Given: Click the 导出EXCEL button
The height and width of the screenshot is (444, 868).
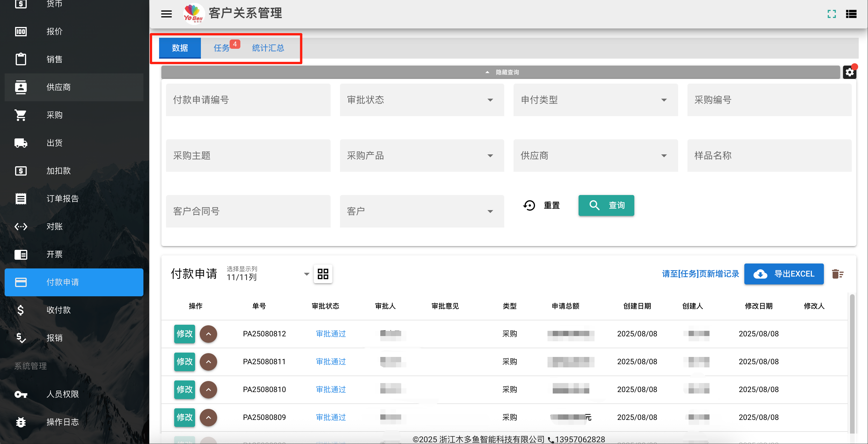Looking at the screenshot, I should [x=784, y=274].
